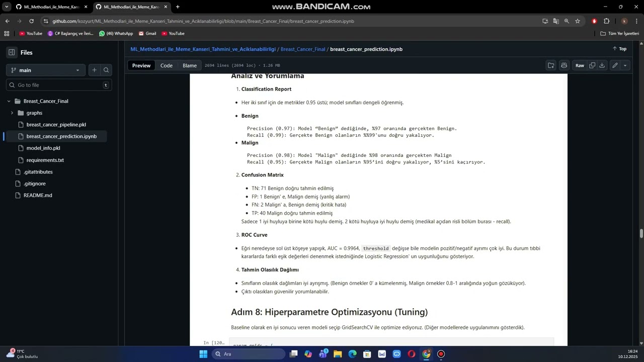
Task: Open the install app icon in address bar
Action: click(x=545, y=21)
